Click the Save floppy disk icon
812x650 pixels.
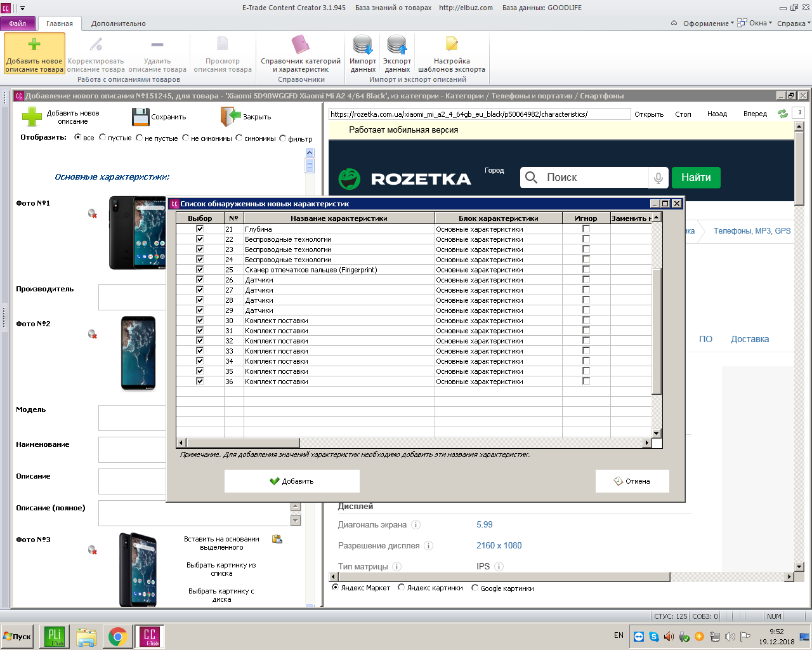click(140, 117)
